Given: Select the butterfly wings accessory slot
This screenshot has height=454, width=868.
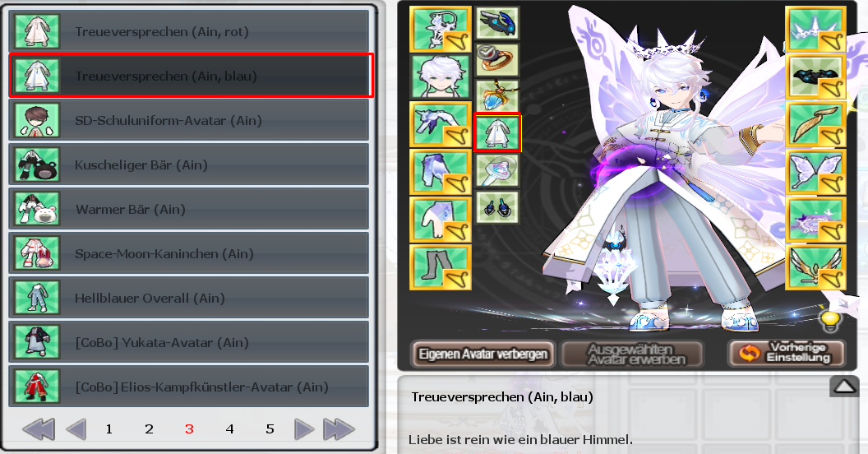Looking at the screenshot, I should click(815, 172).
